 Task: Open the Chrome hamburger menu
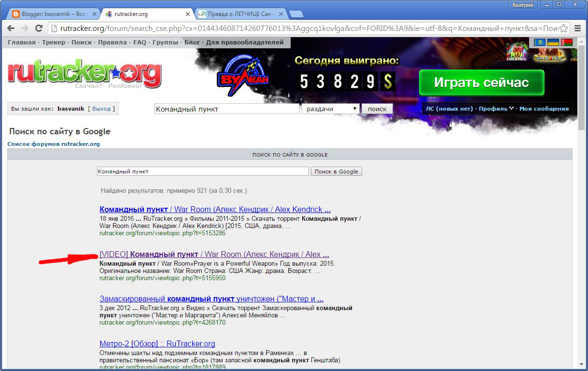coord(576,28)
